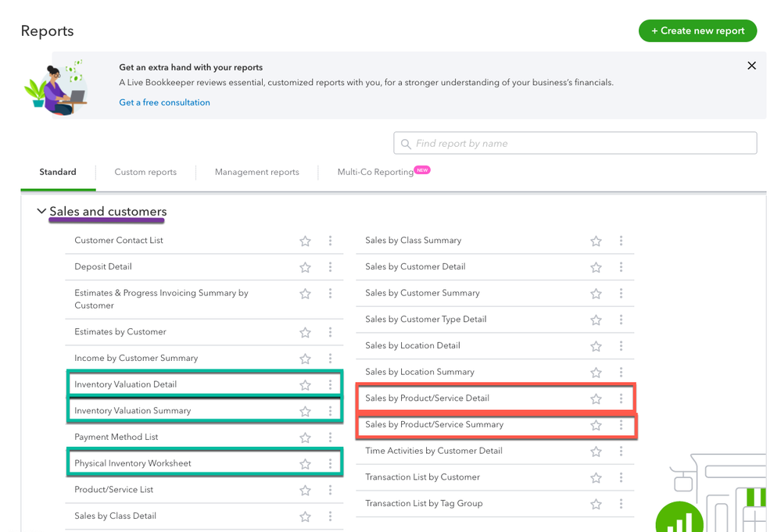Toggle favorite on Sales by Customer Detail
This screenshot has width=781, height=532.
point(596,266)
